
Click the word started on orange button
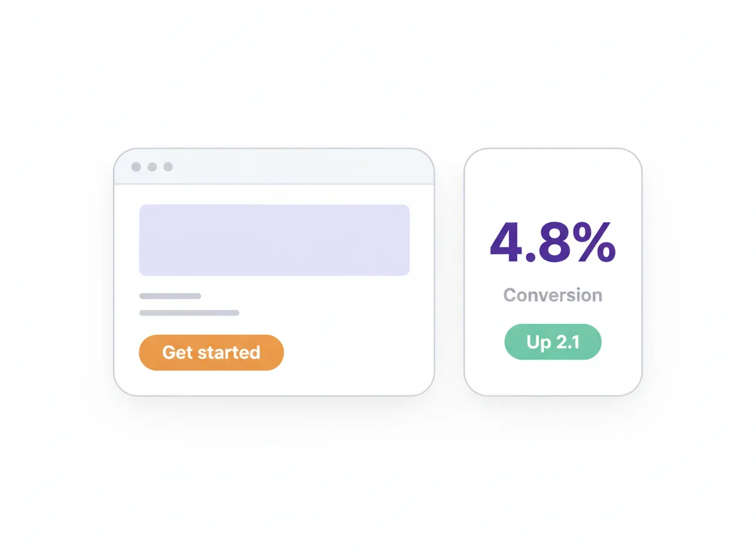click(x=227, y=353)
